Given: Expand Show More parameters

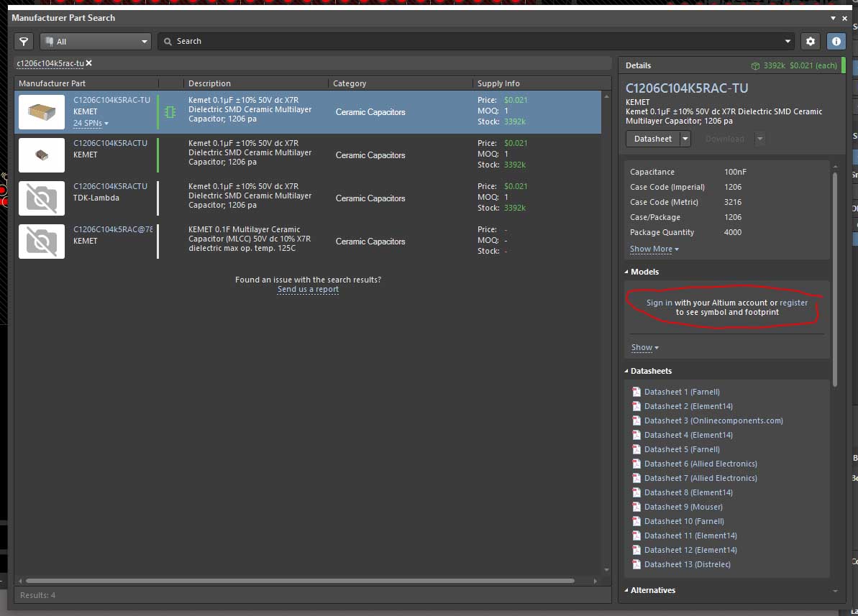Looking at the screenshot, I should pyautogui.click(x=654, y=249).
